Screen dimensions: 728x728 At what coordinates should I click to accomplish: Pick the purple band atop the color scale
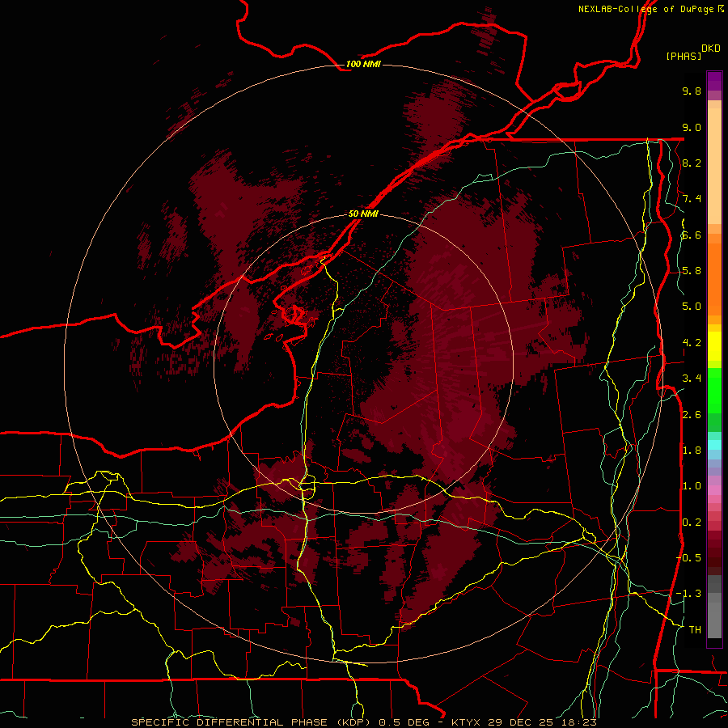click(x=714, y=81)
